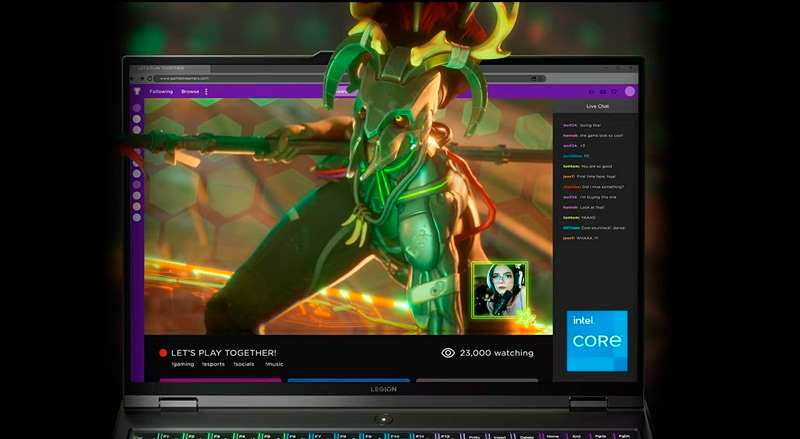The height and width of the screenshot is (439, 800).
Task: Open the three-dot more menu
Action: coord(206,91)
